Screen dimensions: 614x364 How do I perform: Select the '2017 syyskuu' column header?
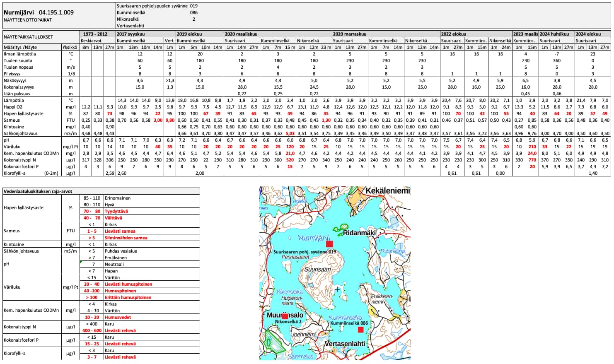click(x=131, y=34)
